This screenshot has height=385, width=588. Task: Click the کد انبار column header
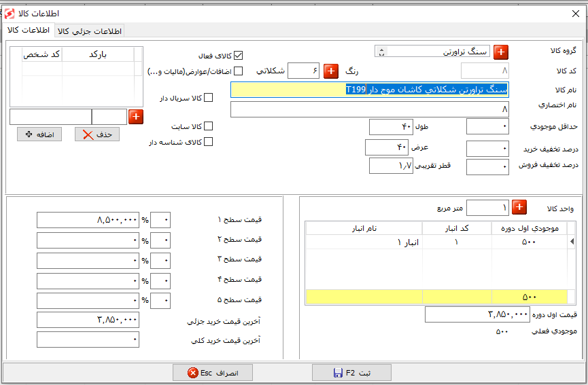coord(457,228)
